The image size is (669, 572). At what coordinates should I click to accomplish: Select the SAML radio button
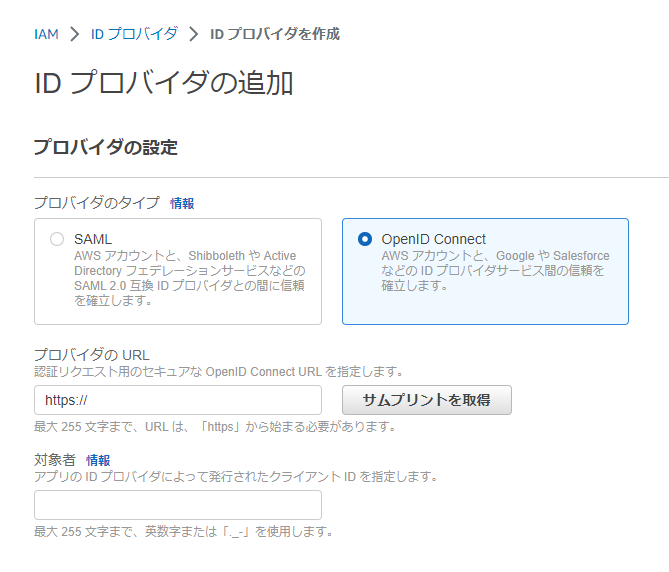tap(57, 239)
